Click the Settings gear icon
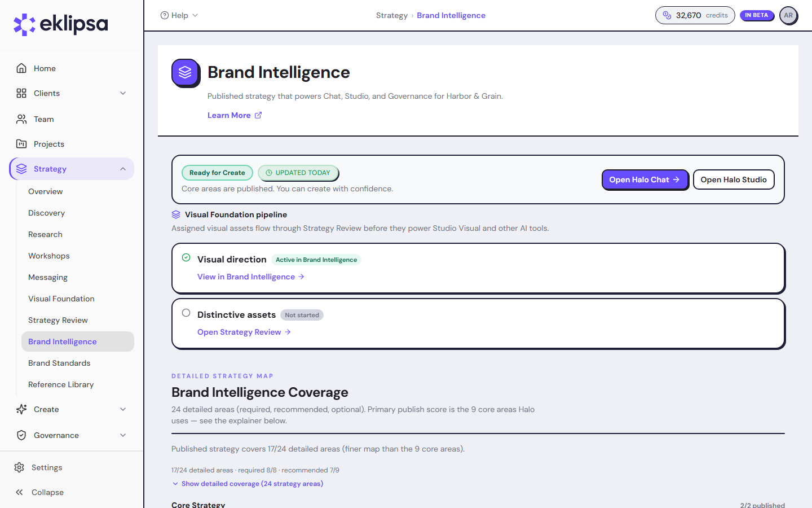The image size is (812, 508). click(19, 467)
